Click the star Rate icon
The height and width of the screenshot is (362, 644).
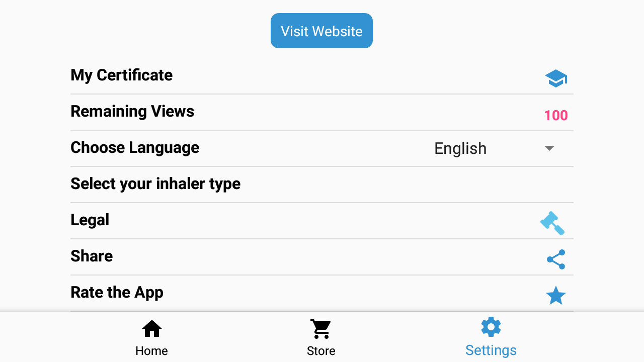tap(555, 296)
